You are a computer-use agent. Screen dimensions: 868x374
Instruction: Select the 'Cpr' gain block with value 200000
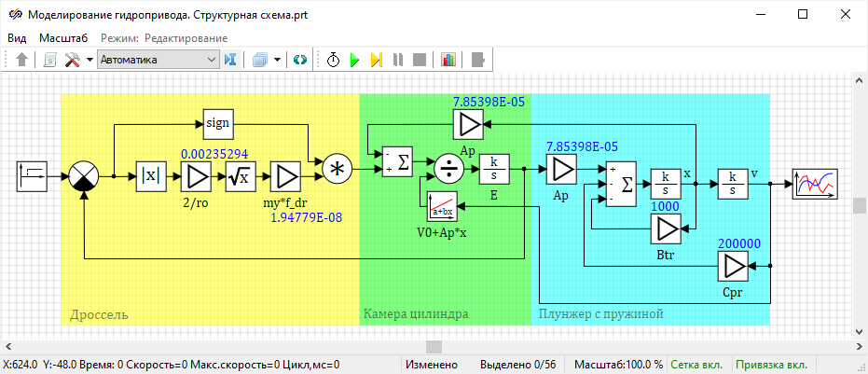coord(732,268)
